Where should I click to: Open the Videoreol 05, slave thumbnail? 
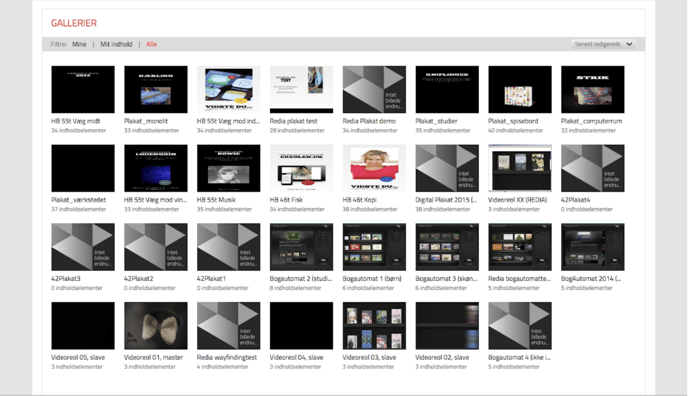coord(83,326)
